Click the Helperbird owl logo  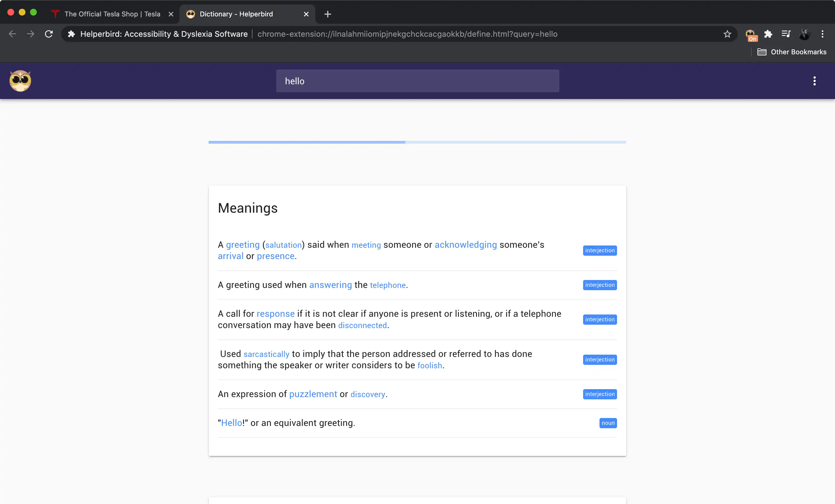coord(20,81)
